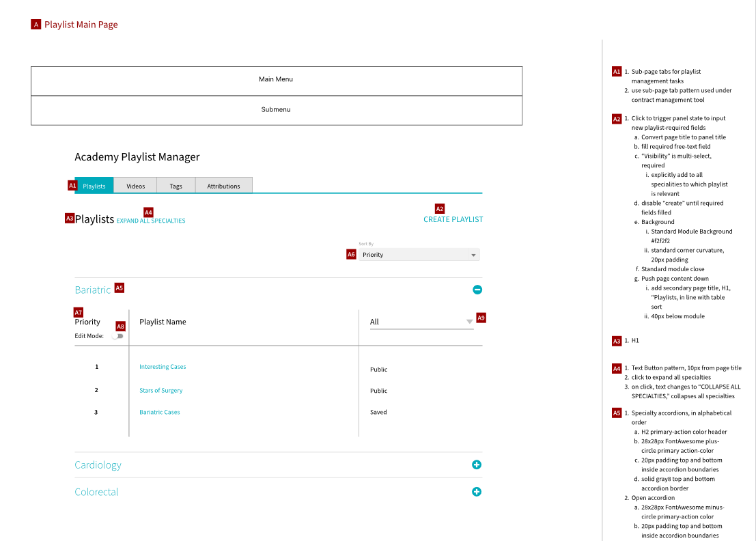Screen dimensions: 756x541
Task: Select the Playlists tab
Action: (94, 186)
